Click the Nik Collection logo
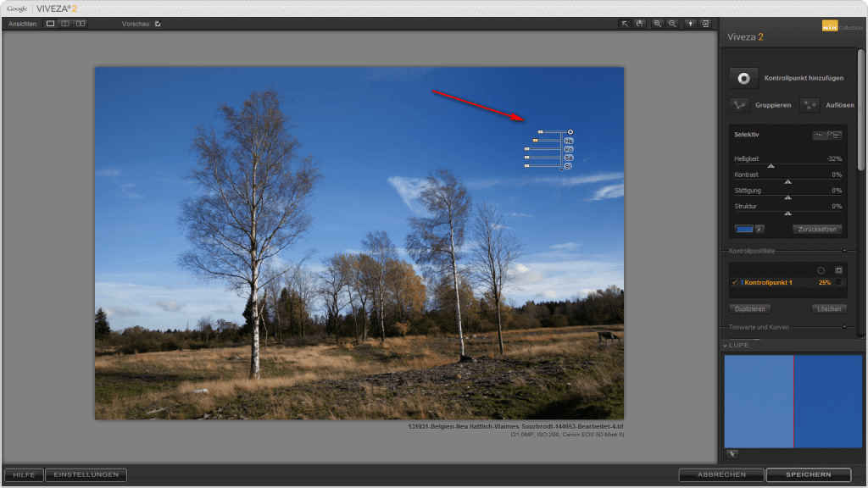 point(842,26)
